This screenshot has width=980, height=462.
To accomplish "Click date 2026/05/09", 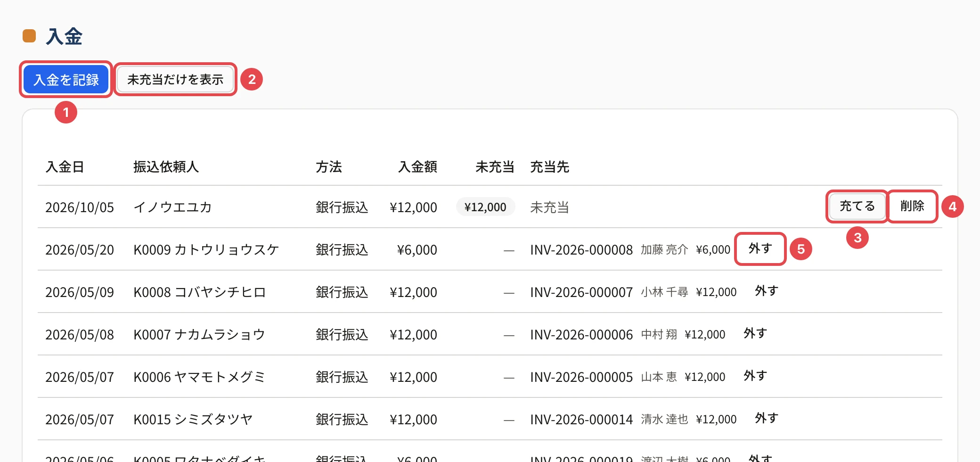I will [80, 292].
